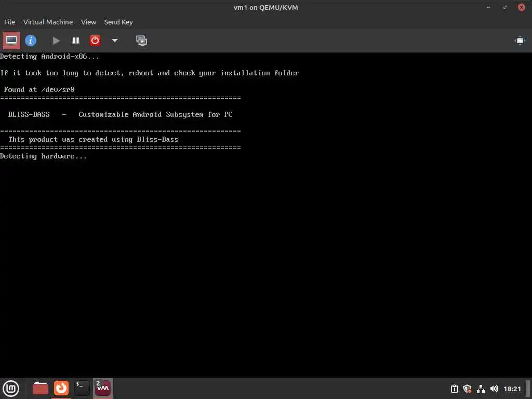This screenshot has height=399, width=532.
Task: Click the 'If it took too long' line
Action: [150, 73]
